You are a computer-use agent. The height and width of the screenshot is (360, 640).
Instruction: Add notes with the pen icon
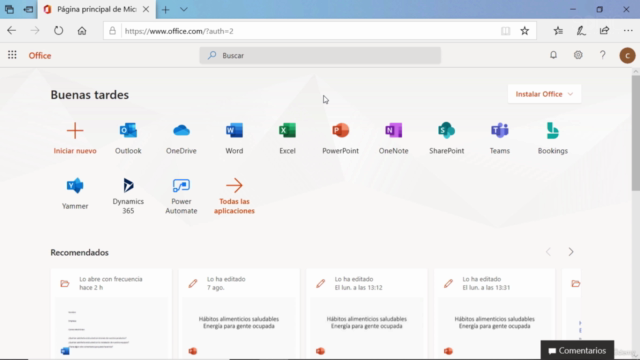point(581,31)
